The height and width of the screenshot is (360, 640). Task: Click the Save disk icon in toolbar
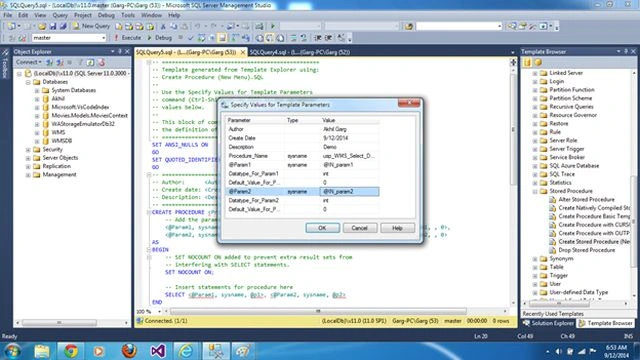(53, 26)
